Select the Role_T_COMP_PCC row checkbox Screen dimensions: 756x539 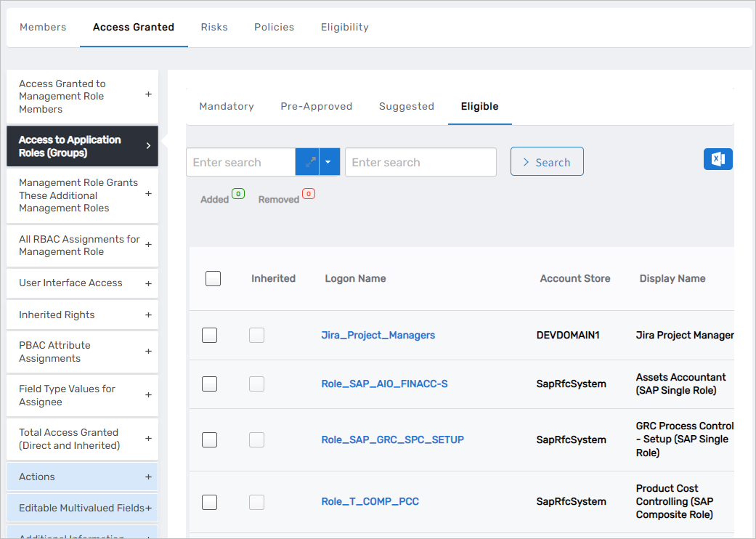(209, 501)
